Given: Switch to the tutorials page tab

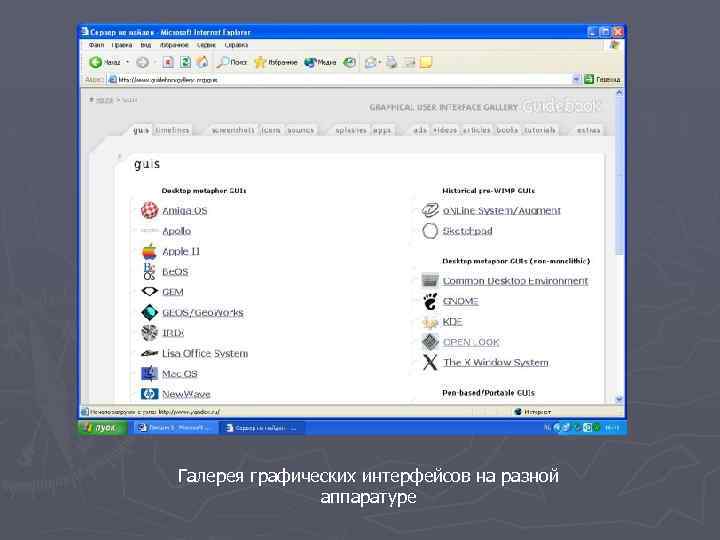Looking at the screenshot, I should click(x=540, y=130).
